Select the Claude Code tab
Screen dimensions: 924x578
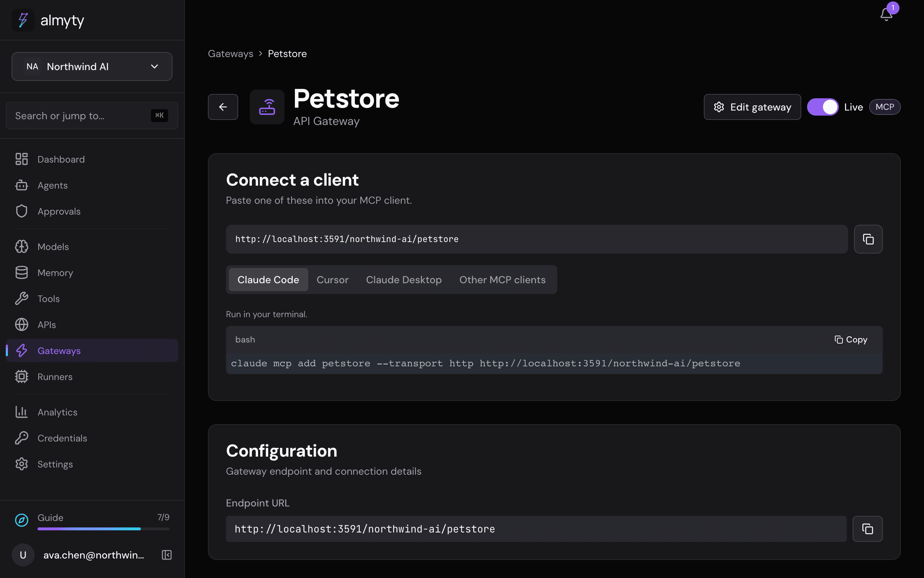point(268,280)
